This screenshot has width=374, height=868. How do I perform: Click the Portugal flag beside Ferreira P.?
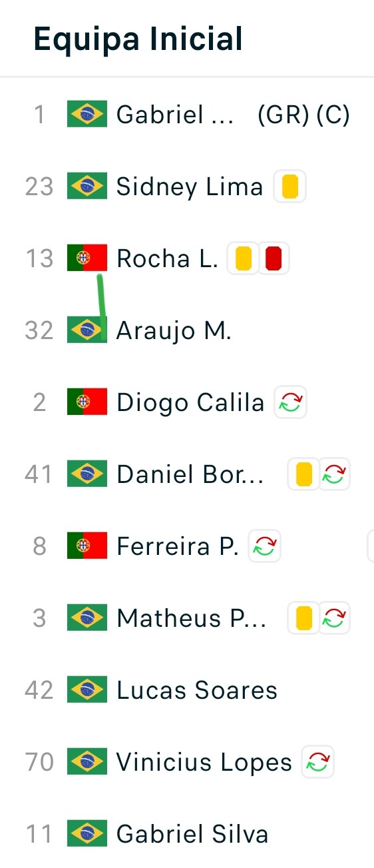click(87, 546)
